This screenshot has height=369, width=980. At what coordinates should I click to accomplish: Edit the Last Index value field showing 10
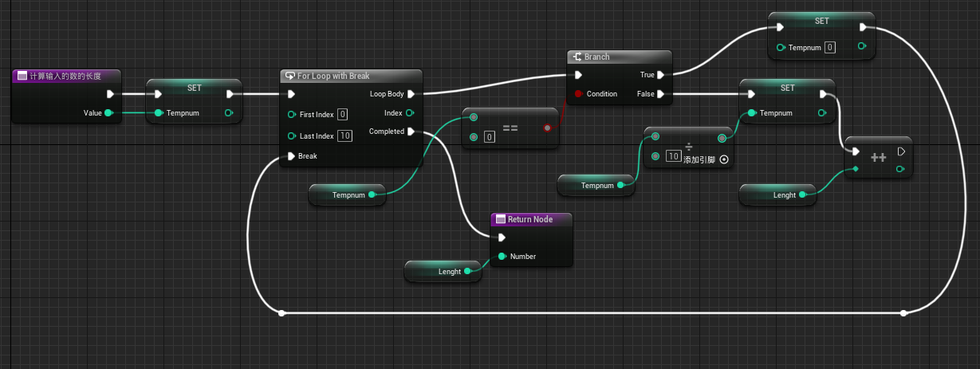point(344,136)
